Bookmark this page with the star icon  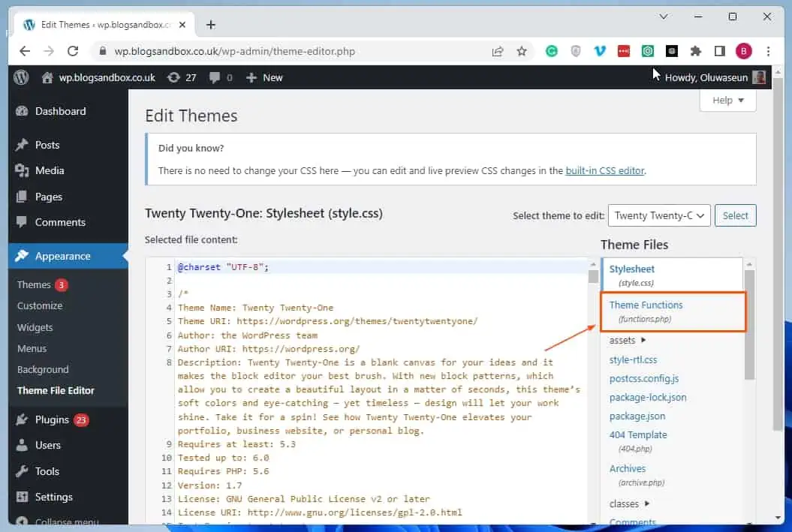[x=522, y=51]
